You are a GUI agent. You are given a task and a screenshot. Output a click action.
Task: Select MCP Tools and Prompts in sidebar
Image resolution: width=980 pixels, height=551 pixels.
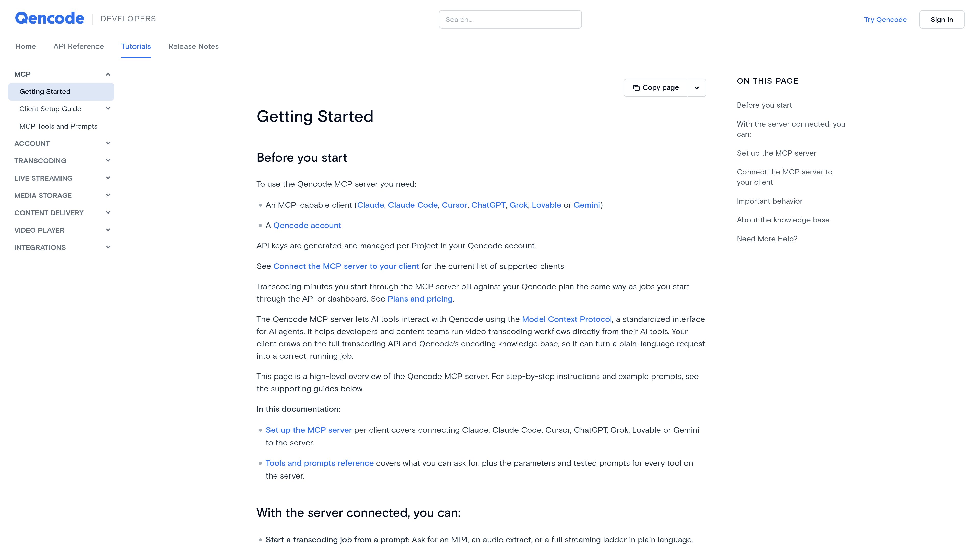pyautogui.click(x=58, y=126)
